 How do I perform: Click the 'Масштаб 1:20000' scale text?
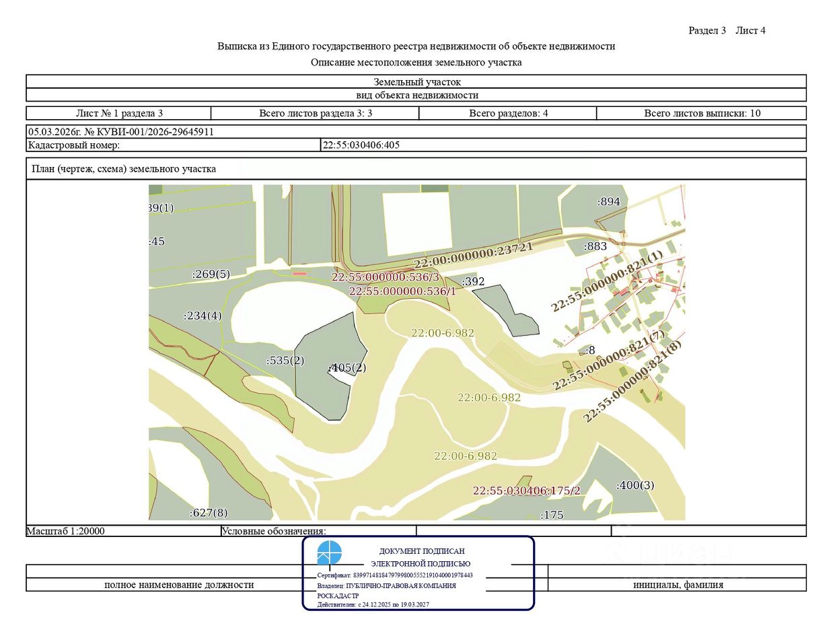(66, 531)
